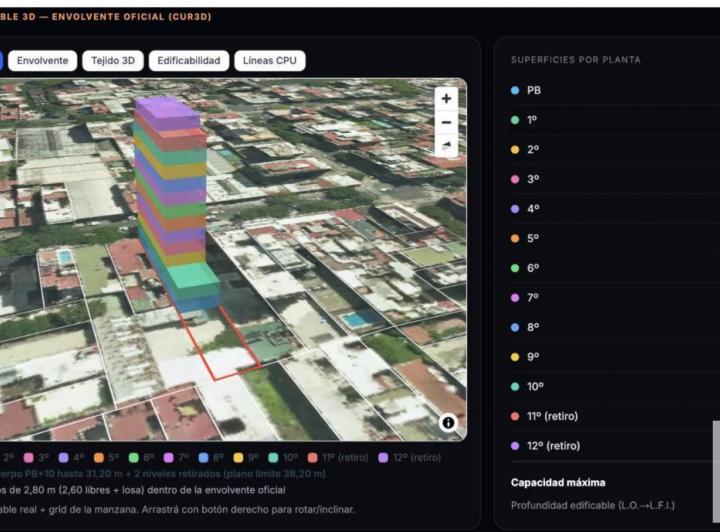Click the 8º legend entry below map
Viewport: 720px width, 532px height.
211,458
